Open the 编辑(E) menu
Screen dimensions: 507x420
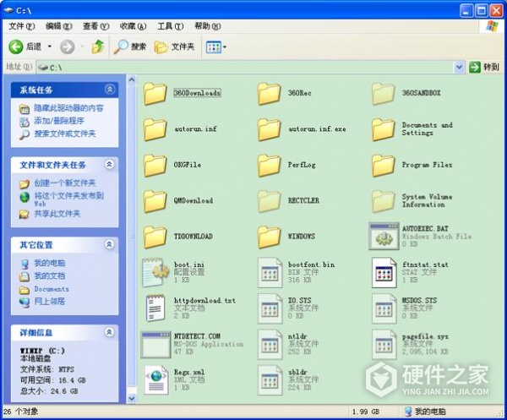coord(58,26)
